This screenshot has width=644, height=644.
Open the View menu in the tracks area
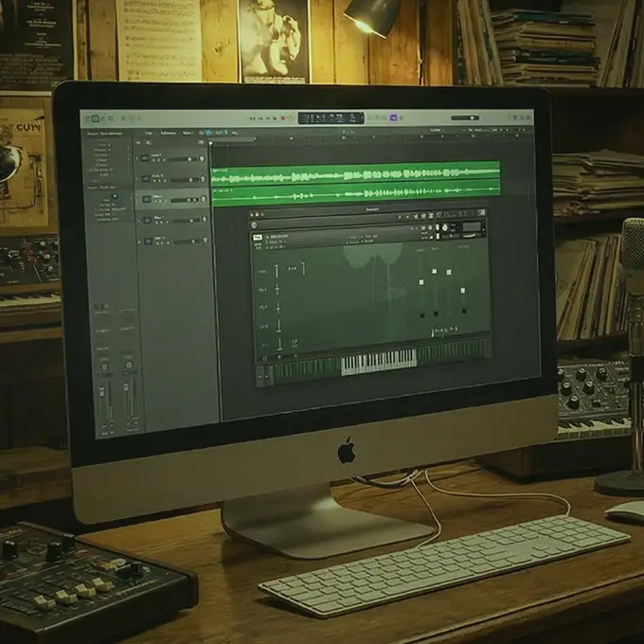click(x=187, y=133)
